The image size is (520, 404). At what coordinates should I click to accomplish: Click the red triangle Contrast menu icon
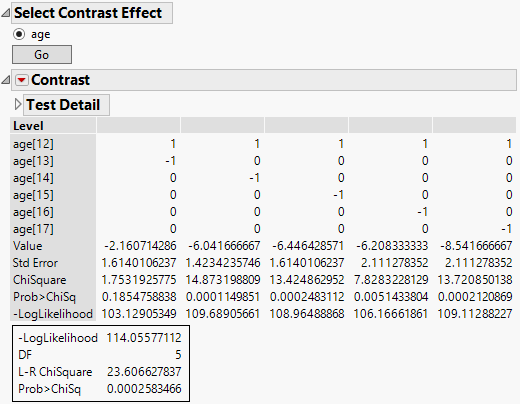pos(22,80)
